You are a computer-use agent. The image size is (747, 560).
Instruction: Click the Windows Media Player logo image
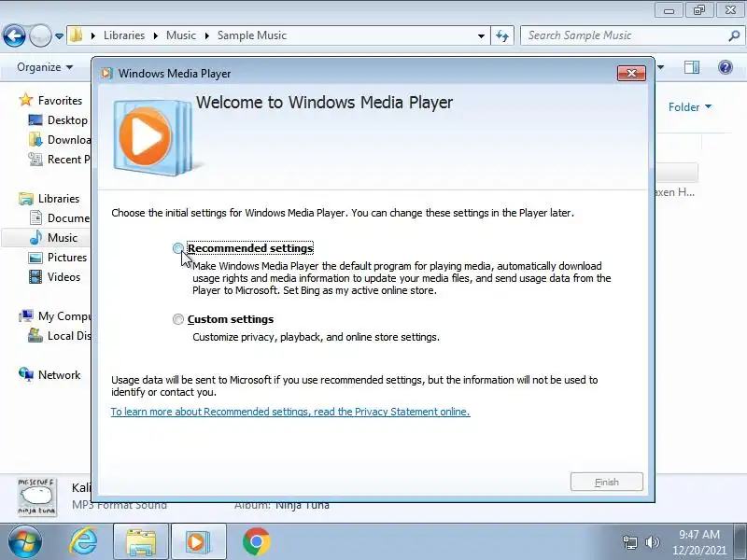[152, 137]
